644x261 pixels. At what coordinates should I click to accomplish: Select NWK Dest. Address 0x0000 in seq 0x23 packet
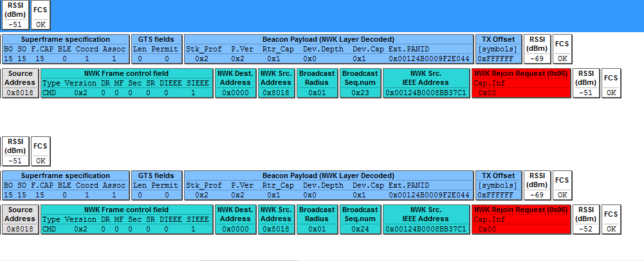235,84
